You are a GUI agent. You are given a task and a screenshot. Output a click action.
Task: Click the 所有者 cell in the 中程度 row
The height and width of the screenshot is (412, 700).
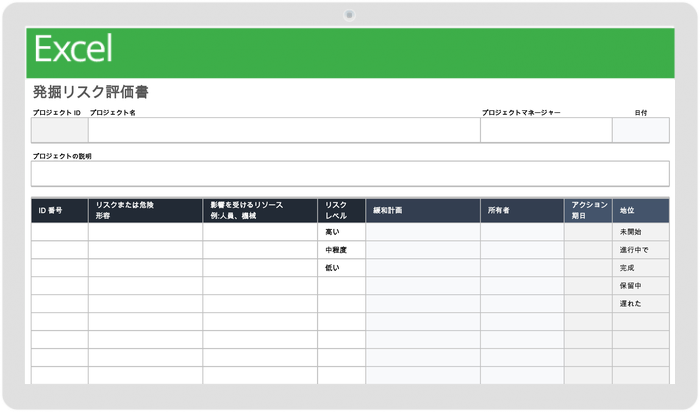point(522,250)
